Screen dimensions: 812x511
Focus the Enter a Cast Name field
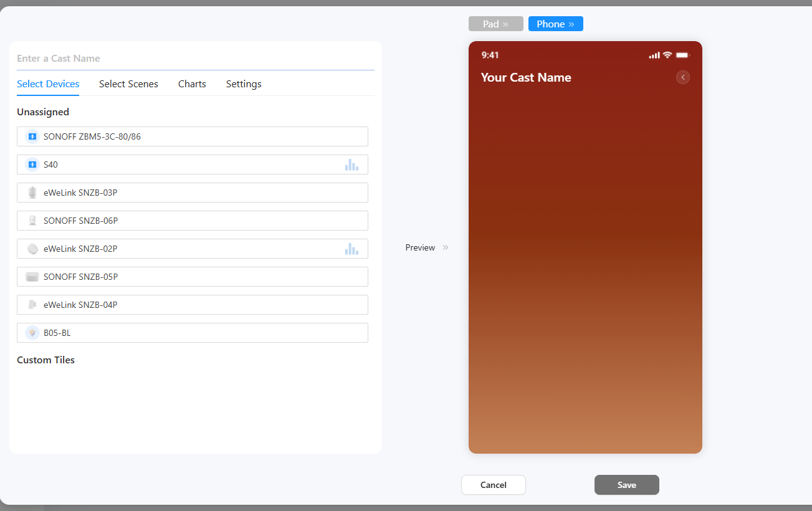pos(194,59)
